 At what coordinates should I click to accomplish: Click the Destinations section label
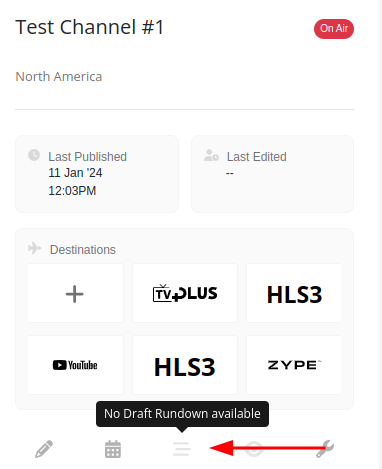coord(83,250)
